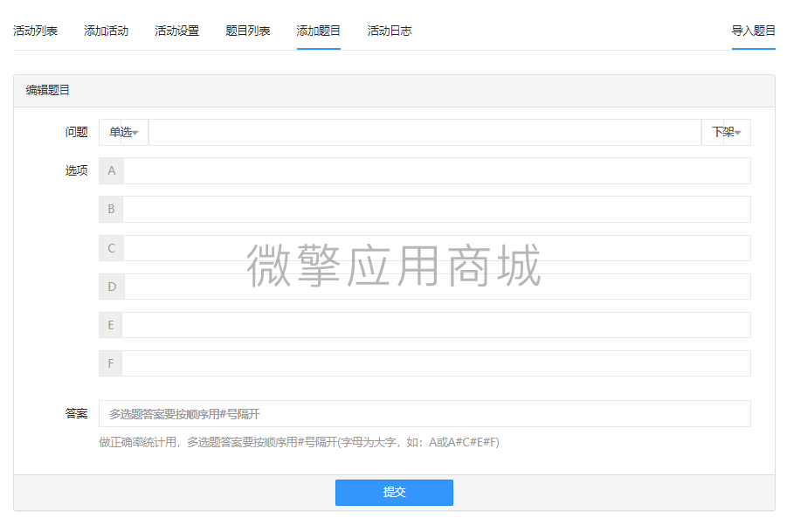The height and width of the screenshot is (532, 787).
Task: Submit the form with 提交 button
Action: 394,493
